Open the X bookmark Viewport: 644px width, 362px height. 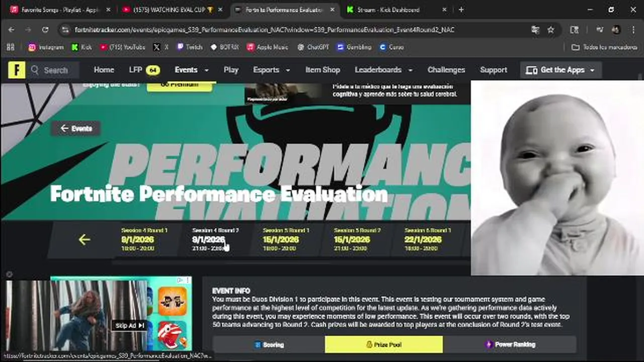tap(160, 47)
